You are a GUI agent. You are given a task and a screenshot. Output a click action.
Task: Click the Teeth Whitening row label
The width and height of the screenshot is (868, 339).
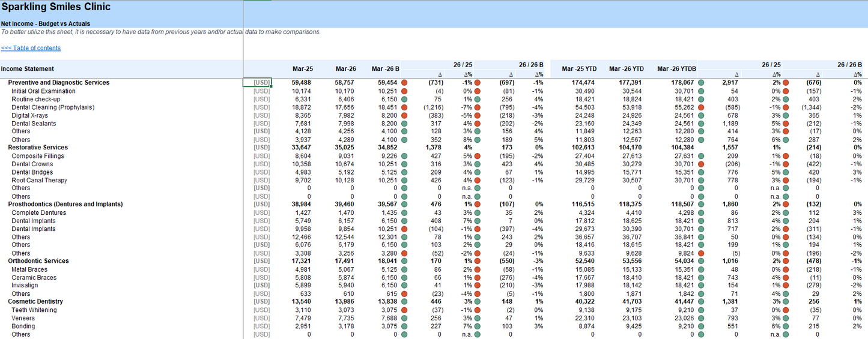(x=34, y=310)
